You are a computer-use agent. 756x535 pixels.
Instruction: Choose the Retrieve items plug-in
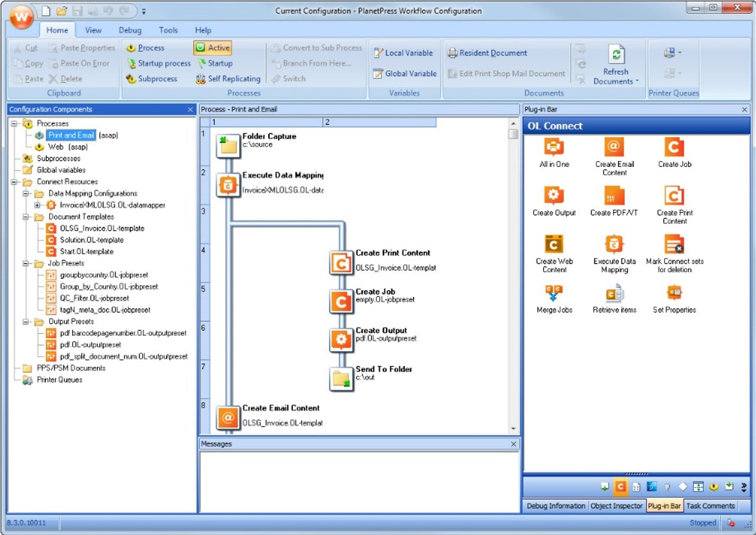[614, 299]
